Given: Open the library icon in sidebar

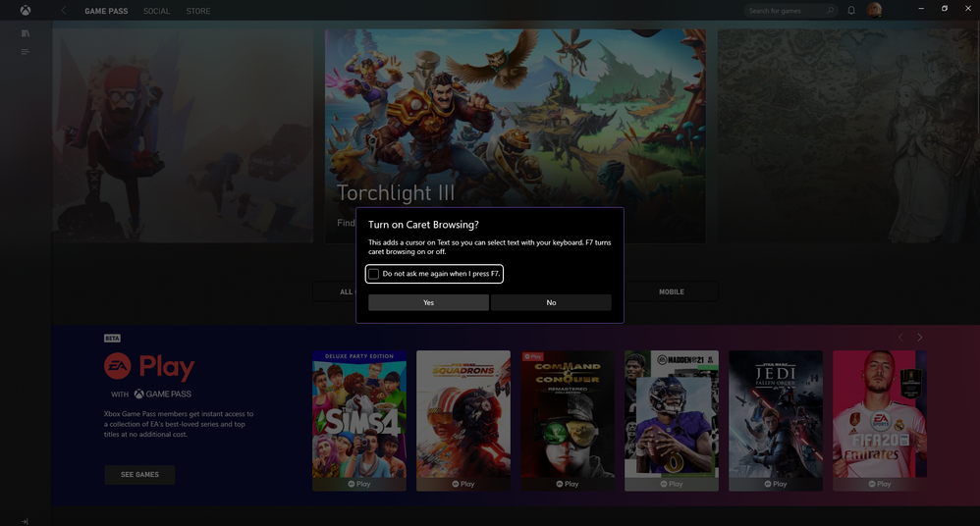Looking at the screenshot, I should 25,33.
